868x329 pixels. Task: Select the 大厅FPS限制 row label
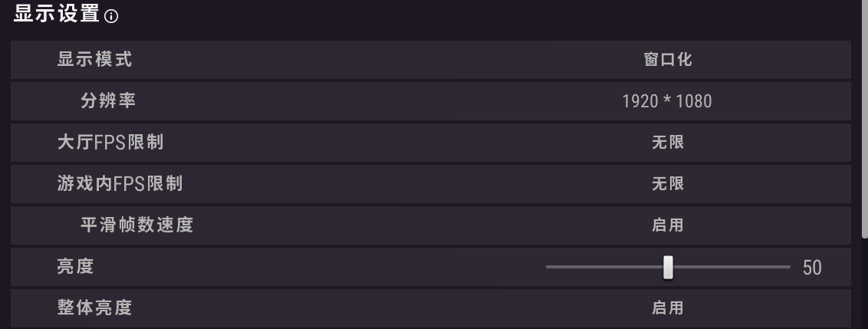[110, 142]
